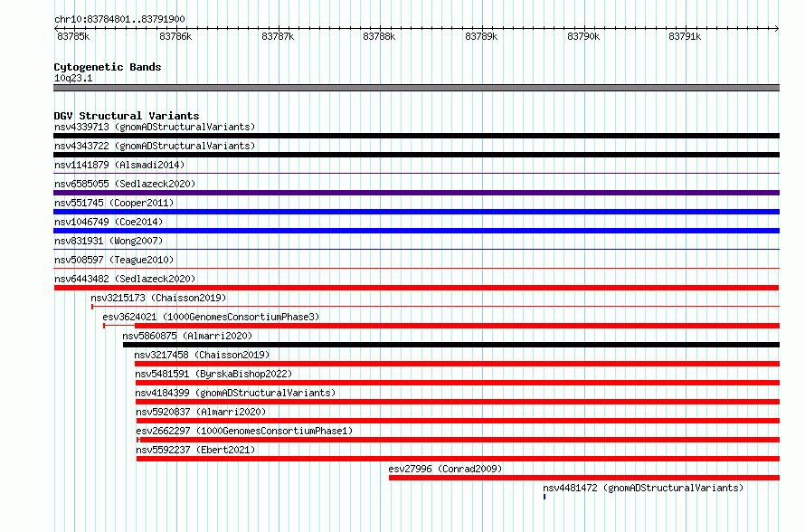Click nsv5860875 (Almarri2020) label

pyautogui.click(x=187, y=336)
